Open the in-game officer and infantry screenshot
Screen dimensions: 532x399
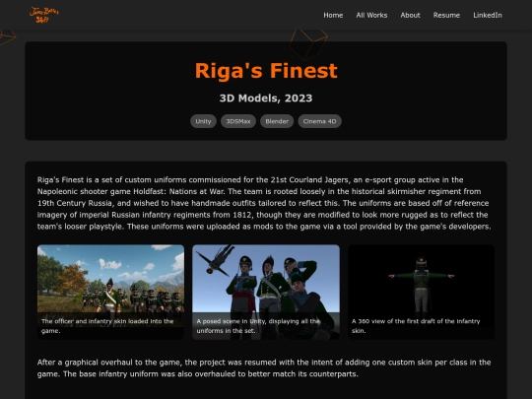110,292
